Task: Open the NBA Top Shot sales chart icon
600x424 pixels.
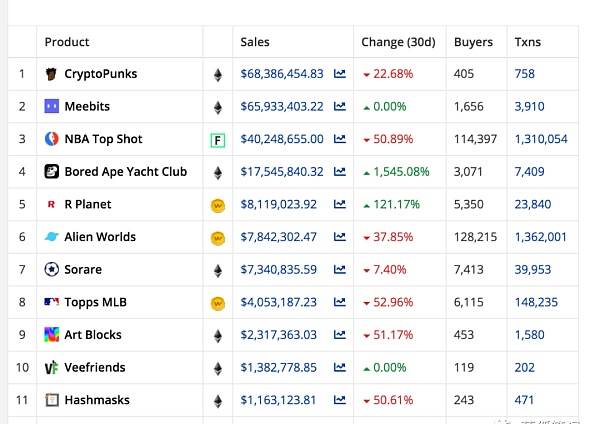Action: coord(339,139)
